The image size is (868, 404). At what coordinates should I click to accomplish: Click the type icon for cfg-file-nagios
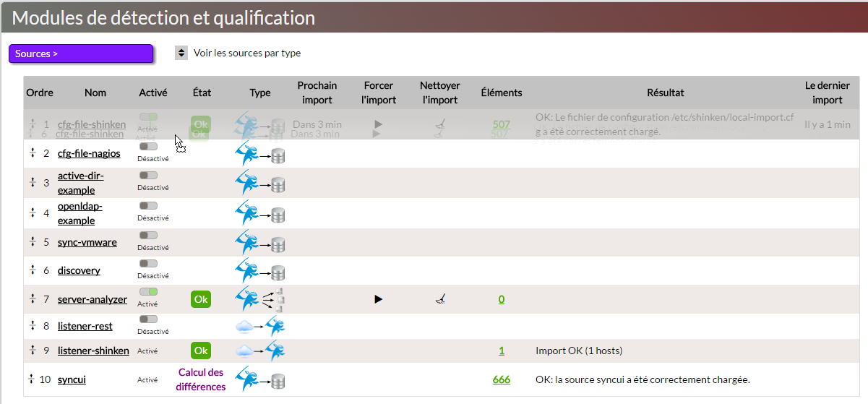pos(260,155)
